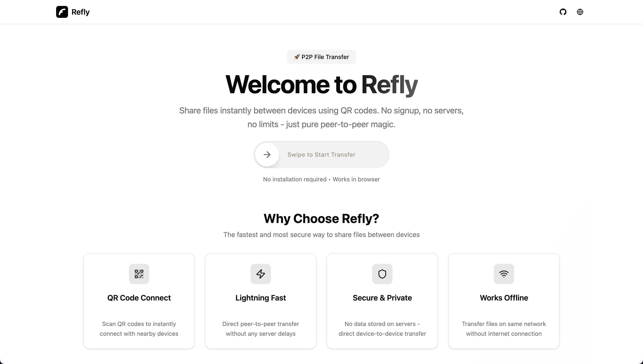Click the Why Choose Refly heading

click(x=321, y=219)
